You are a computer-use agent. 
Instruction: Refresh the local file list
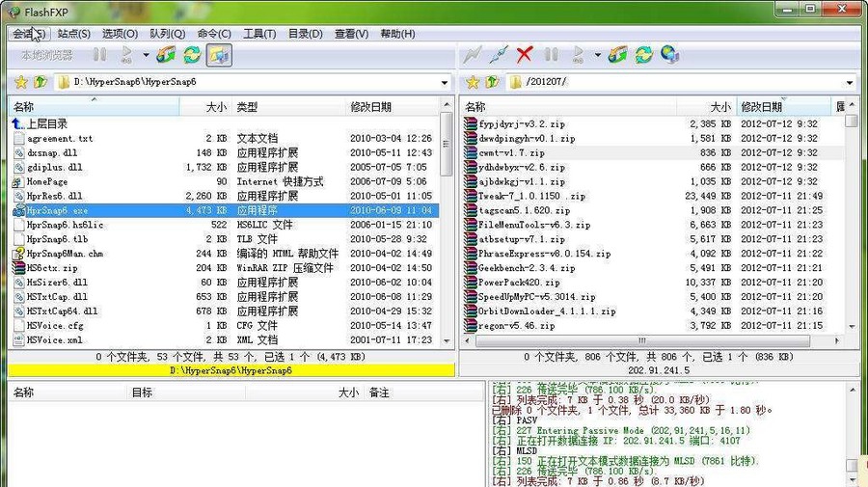pyautogui.click(x=192, y=55)
